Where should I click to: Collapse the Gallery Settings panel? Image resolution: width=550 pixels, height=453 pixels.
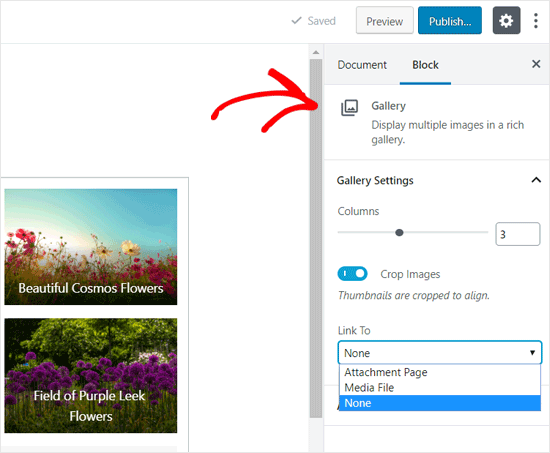coord(536,180)
